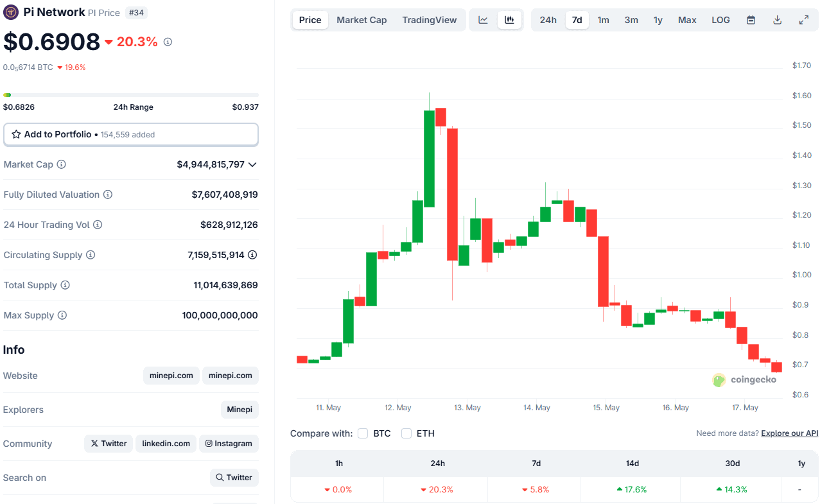This screenshot has width=820, height=504.
Task: Click 7d change value 5.8%
Action: (536, 489)
